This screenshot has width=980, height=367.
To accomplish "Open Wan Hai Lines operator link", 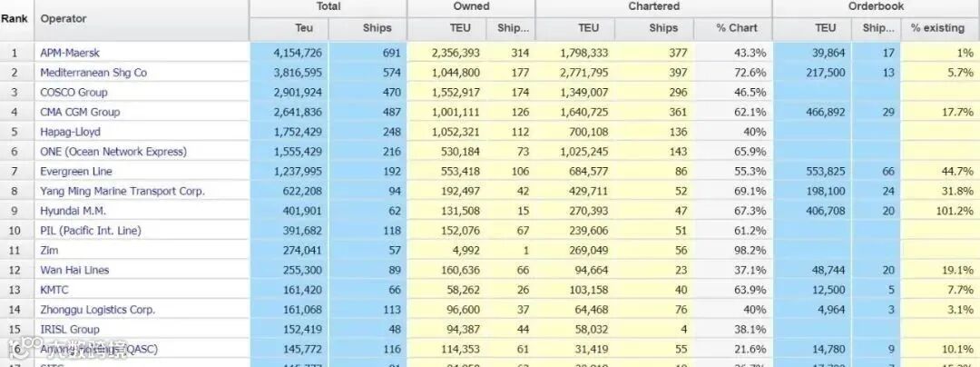I will [74, 270].
